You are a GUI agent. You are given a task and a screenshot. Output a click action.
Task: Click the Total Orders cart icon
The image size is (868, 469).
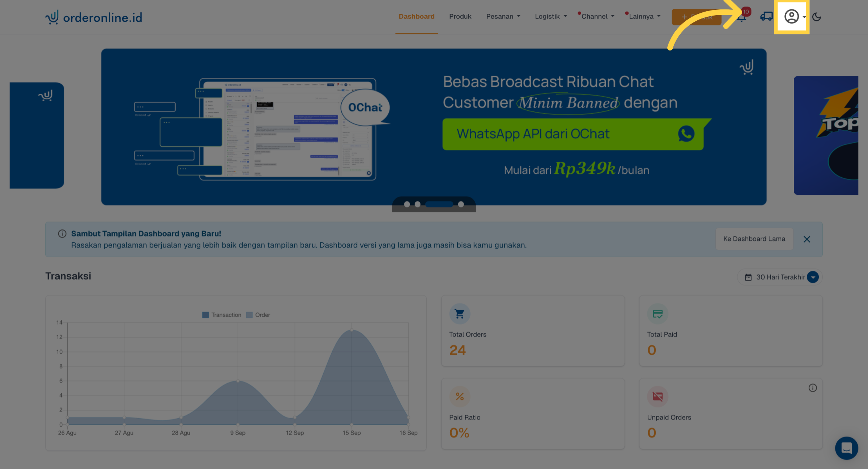pos(460,314)
